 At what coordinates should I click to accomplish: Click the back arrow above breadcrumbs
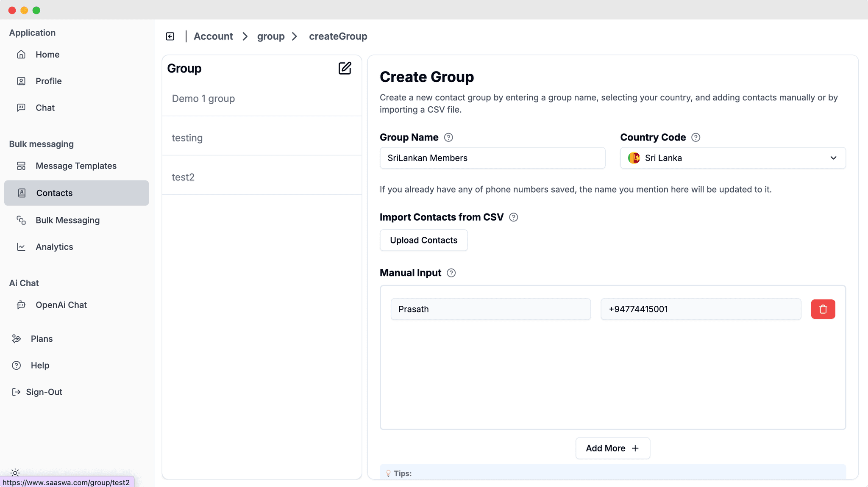pos(170,36)
